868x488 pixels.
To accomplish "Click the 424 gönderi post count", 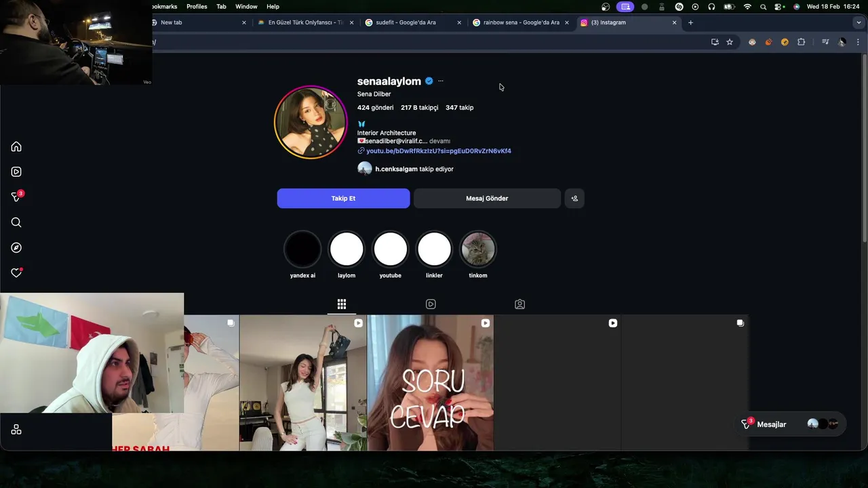I will (375, 108).
